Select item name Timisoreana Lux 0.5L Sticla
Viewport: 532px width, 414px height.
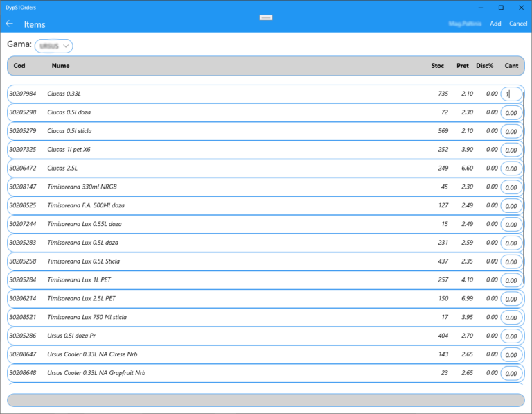coord(83,261)
